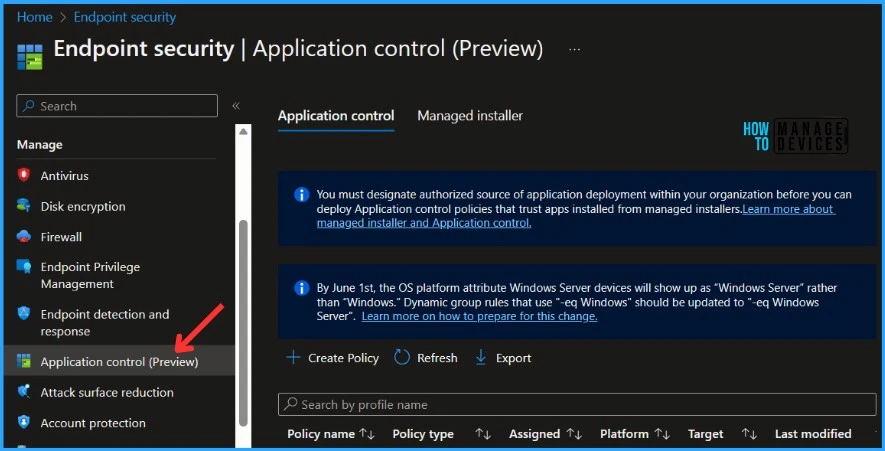885x451 pixels.
Task: Sort by Target column arrows
Action: pyautogui.click(x=749, y=434)
